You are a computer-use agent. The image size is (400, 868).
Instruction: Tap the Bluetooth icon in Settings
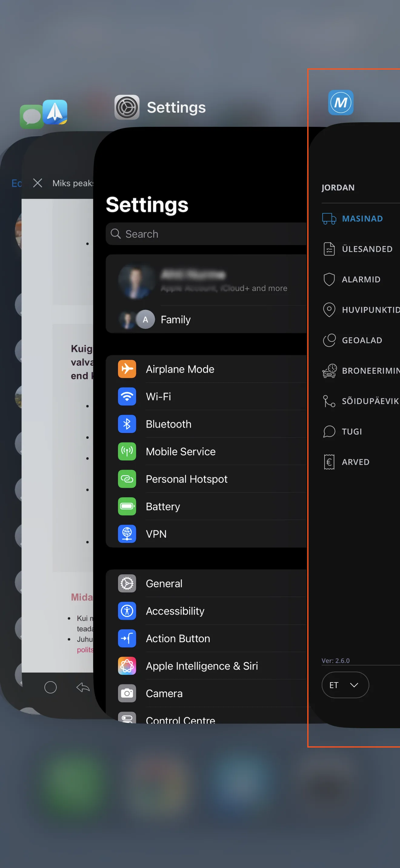(127, 424)
